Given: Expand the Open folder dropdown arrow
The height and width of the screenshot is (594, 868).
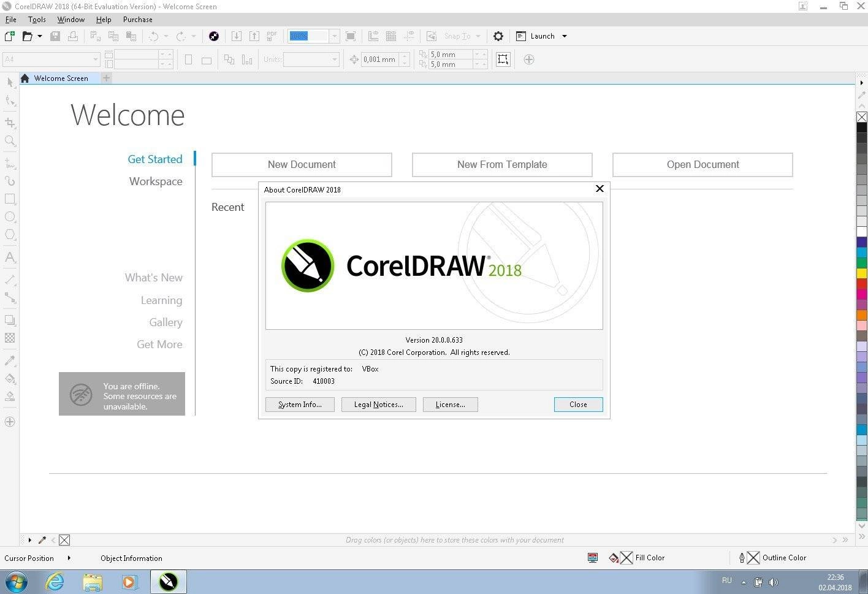Looking at the screenshot, I should point(40,36).
